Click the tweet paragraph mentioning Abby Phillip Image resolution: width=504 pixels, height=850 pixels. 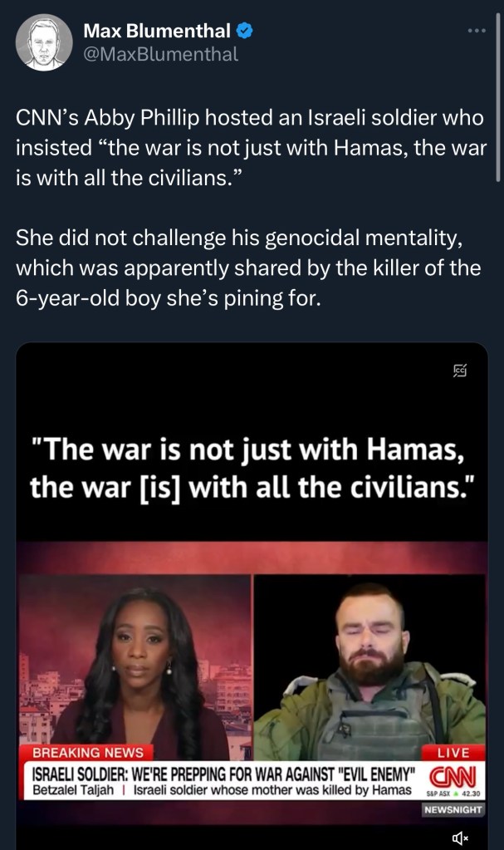pos(251,147)
